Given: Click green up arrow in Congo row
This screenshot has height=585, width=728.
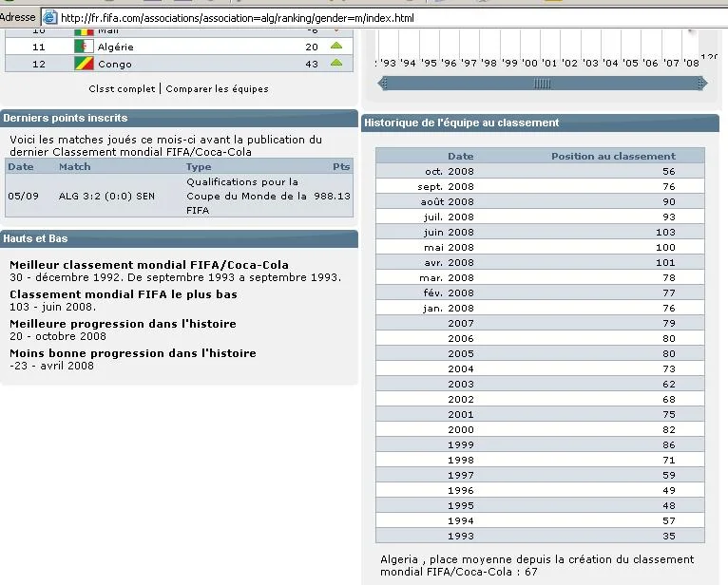Looking at the screenshot, I should coord(336,63).
